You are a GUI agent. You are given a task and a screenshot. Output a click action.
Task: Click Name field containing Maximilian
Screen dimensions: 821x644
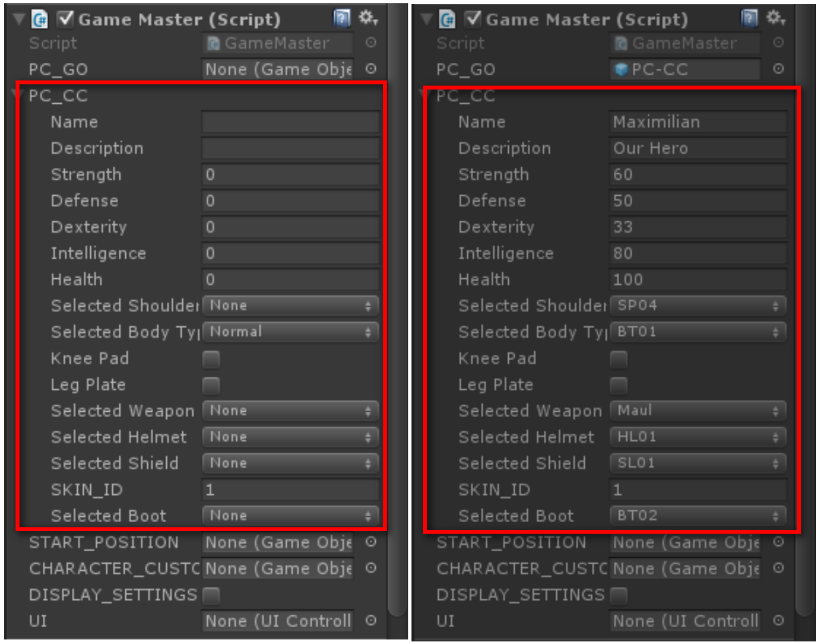click(698, 122)
